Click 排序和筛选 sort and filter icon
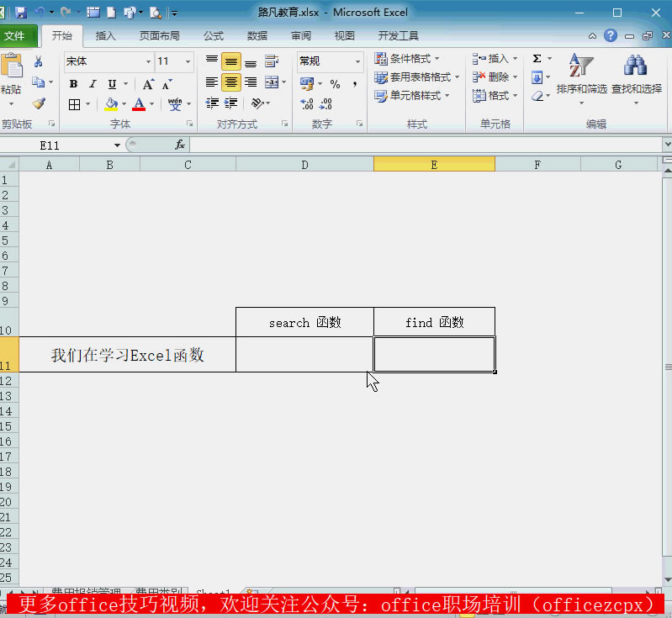Screen dimensions: 672x618 [581, 76]
